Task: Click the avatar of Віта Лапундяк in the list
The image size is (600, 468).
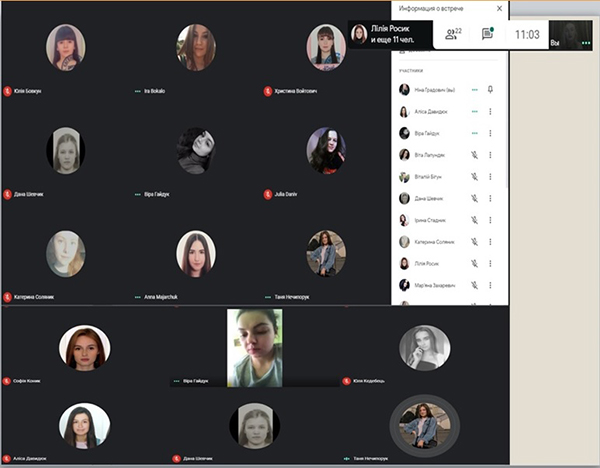Action: (404, 155)
